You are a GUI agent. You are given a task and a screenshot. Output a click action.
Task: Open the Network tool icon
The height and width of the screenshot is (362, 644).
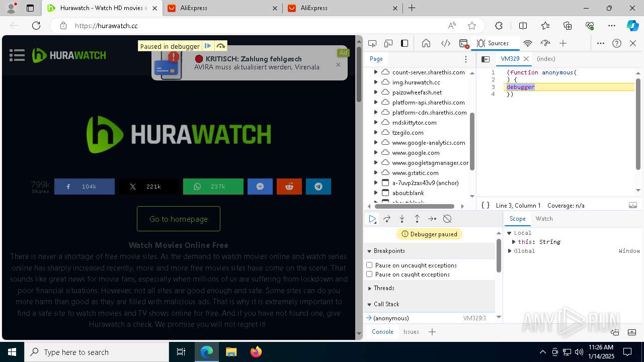[528, 43]
